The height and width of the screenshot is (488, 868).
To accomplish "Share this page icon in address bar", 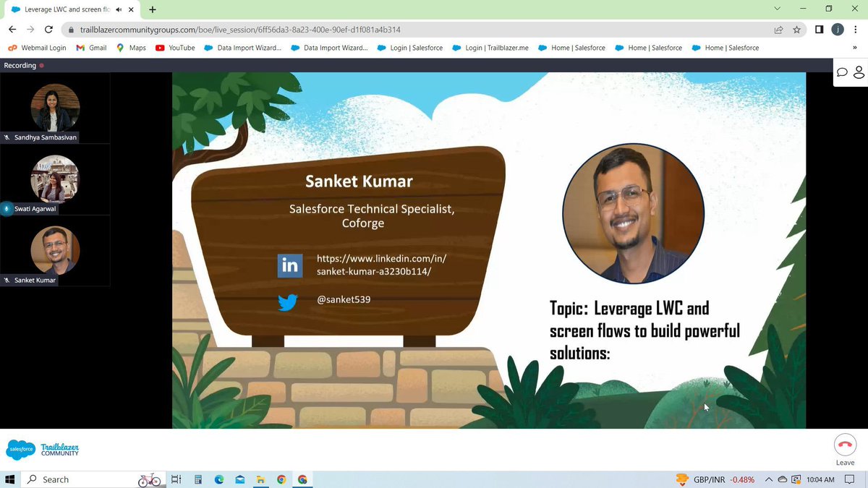I will pyautogui.click(x=778, y=30).
